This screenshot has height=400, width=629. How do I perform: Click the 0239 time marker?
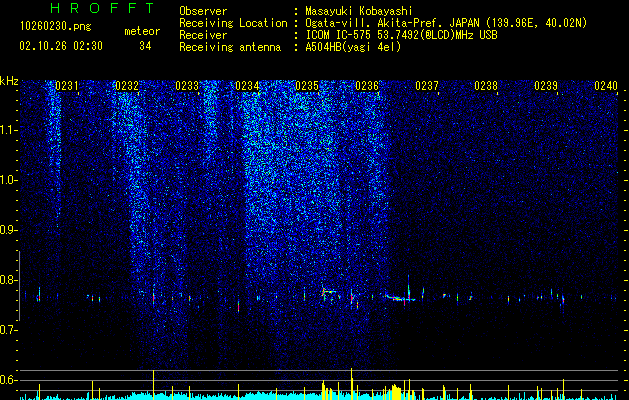(546, 86)
